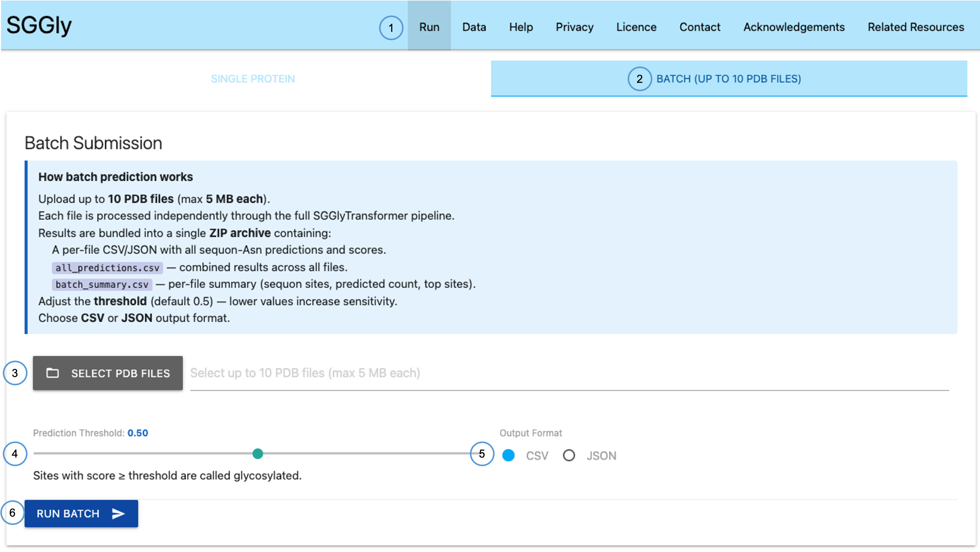Choose the JSON output format
This screenshot has width=980, height=552.
point(569,455)
